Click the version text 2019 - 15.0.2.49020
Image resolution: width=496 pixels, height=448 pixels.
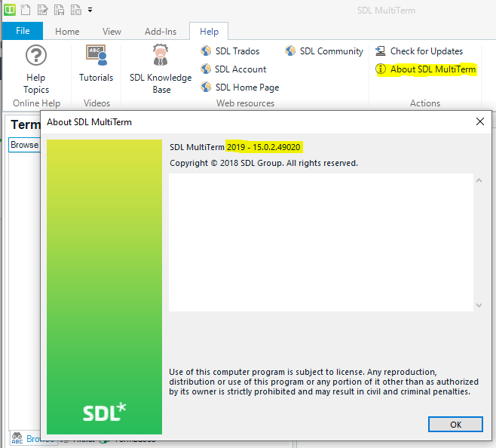[264, 147]
